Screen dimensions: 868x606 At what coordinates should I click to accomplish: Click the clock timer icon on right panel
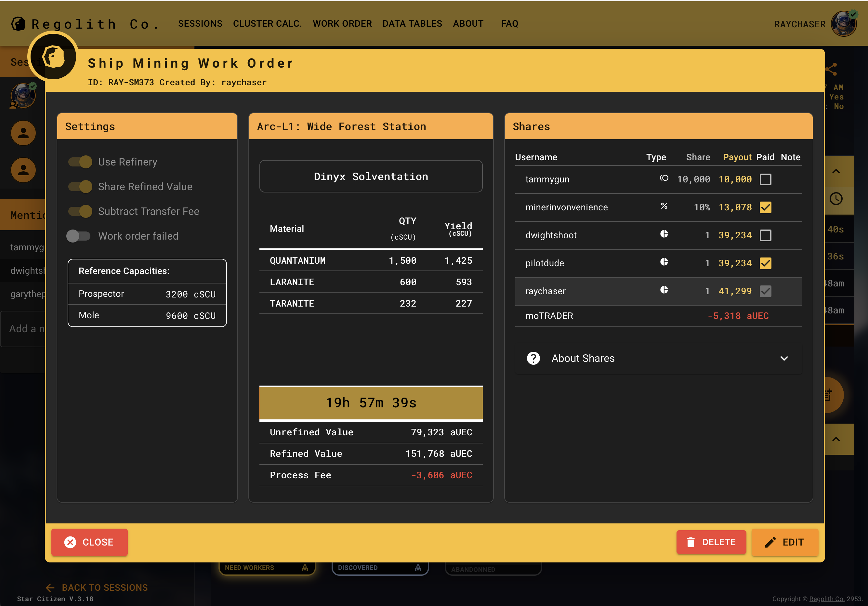click(x=836, y=198)
